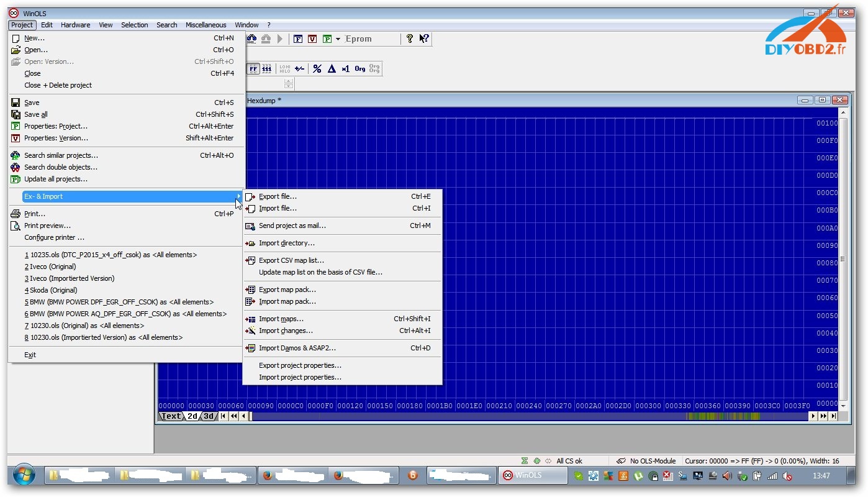Select Import changes... entry

(x=342, y=331)
